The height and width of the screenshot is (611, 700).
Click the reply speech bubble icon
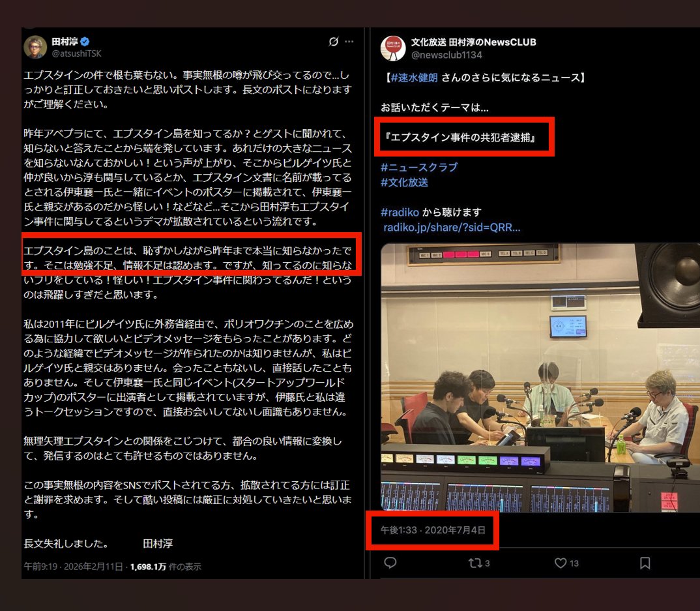[390, 563]
